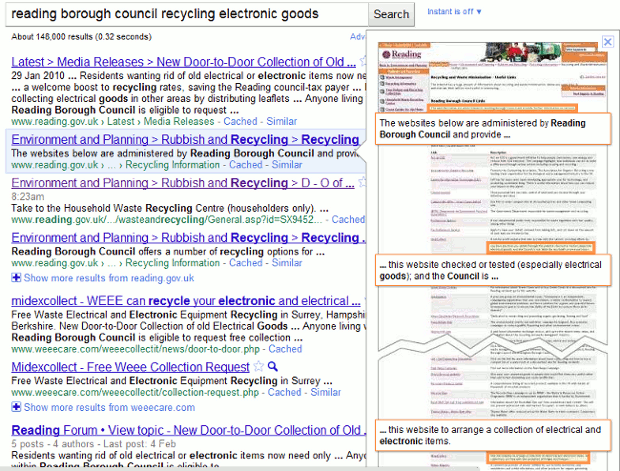Expand more results from weeecare.com plus icon
The height and width of the screenshot is (471, 620).
click(x=16, y=407)
